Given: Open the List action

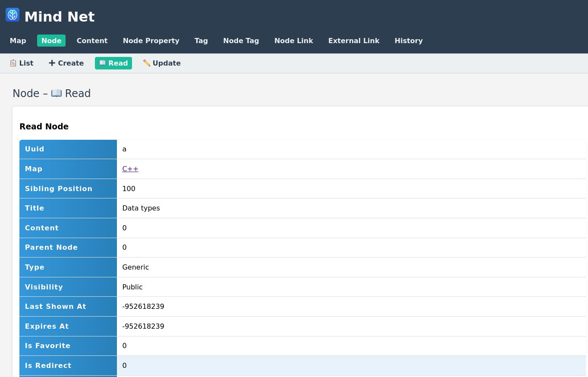Looking at the screenshot, I should [22, 63].
